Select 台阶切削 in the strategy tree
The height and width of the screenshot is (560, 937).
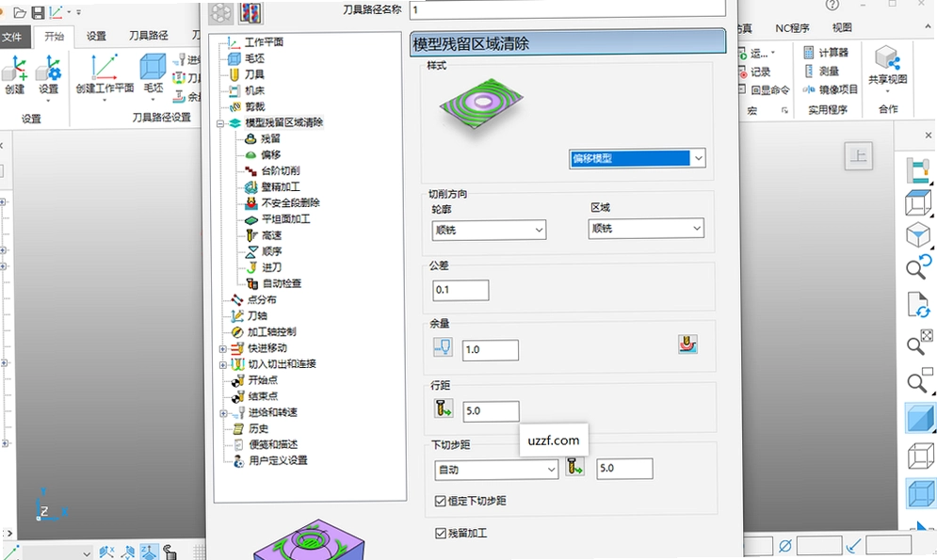pyautogui.click(x=281, y=170)
